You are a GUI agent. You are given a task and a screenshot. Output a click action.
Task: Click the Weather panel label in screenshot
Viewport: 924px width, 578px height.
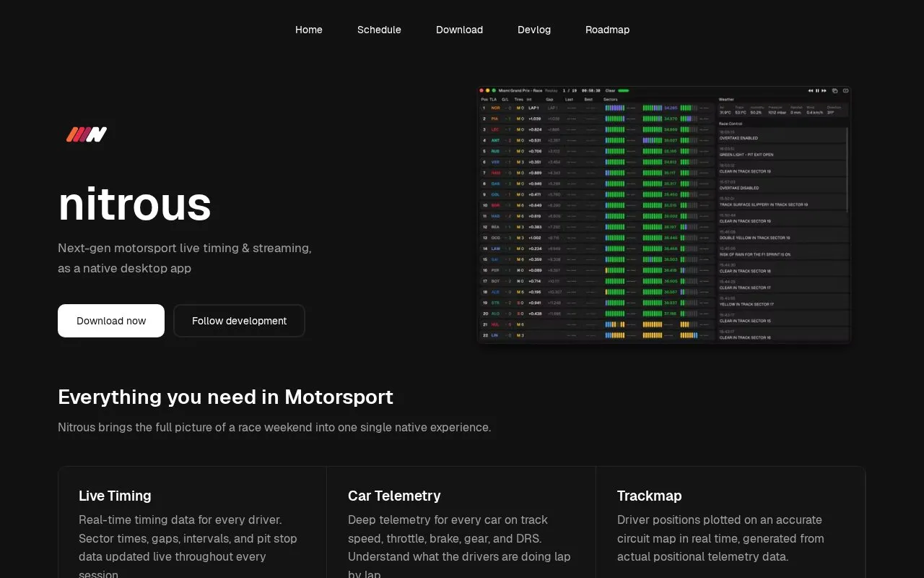726,100
